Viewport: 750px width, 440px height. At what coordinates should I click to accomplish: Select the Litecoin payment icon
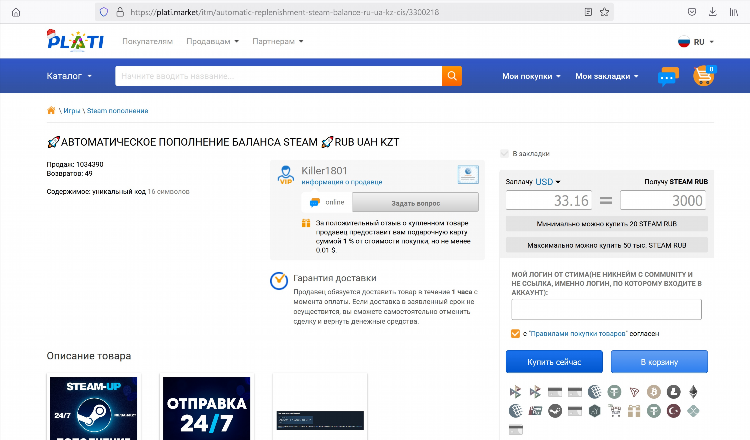(x=673, y=392)
